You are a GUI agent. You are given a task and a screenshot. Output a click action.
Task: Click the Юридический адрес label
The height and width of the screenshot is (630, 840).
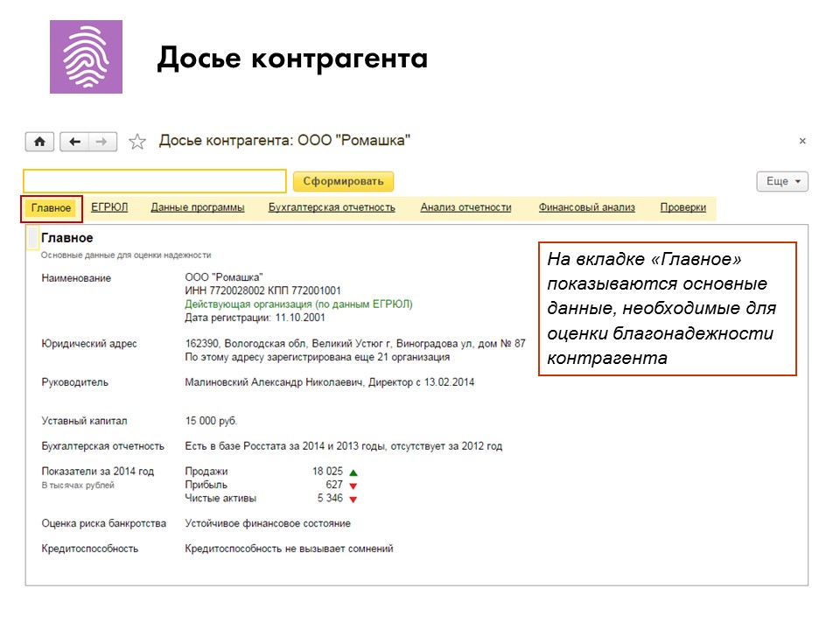point(89,343)
